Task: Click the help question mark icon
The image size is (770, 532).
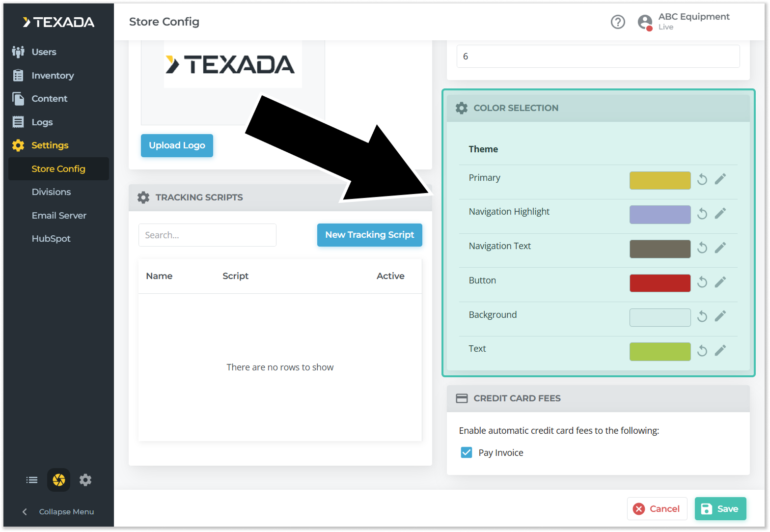Action: (618, 22)
